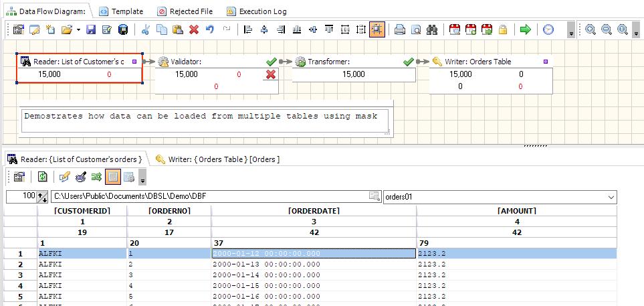644x306 pixels.
Task: Click the row count stepper arrows
Action: tap(42, 197)
